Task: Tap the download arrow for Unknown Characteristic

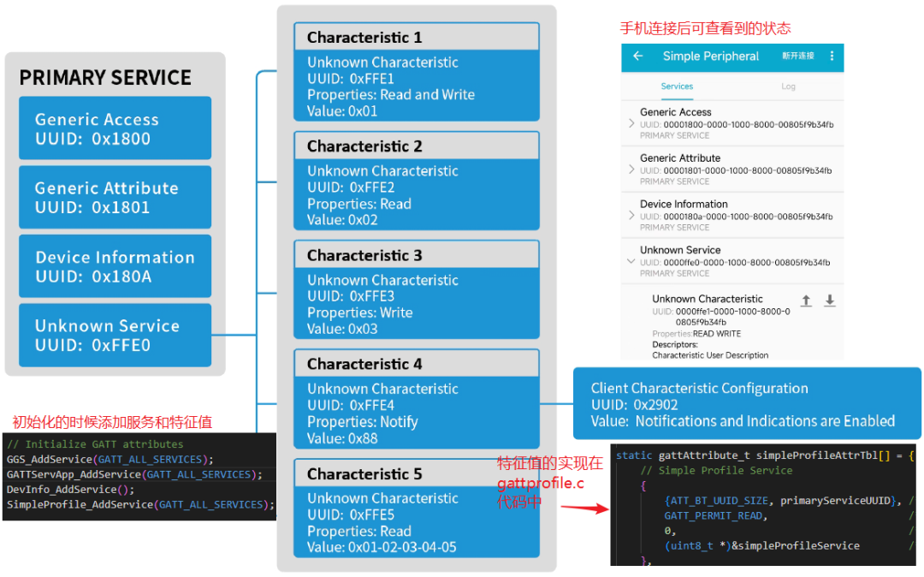Action: pyautogui.click(x=829, y=300)
